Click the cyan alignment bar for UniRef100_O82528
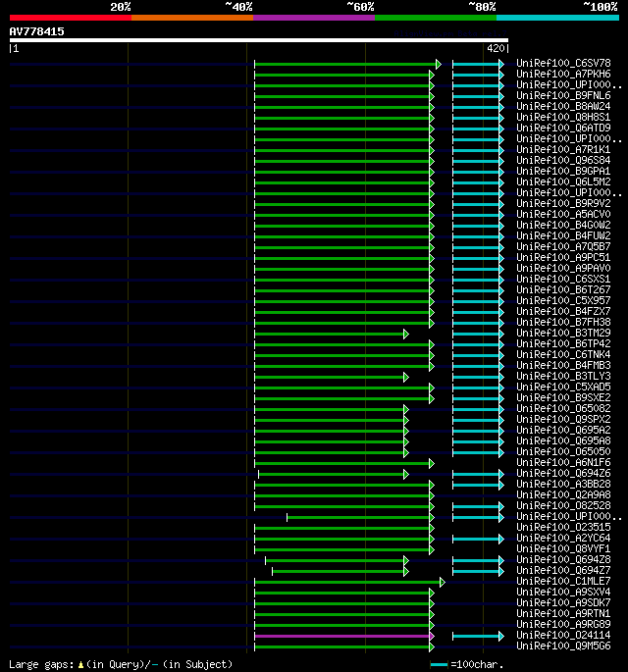Screen dimensions: 628x672 [x=478, y=506]
